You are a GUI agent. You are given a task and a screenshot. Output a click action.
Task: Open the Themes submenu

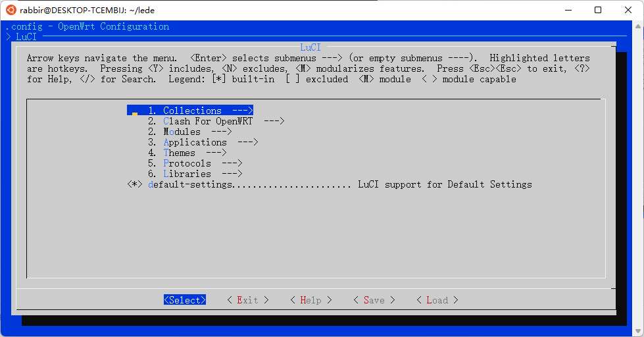[x=187, y=153]
